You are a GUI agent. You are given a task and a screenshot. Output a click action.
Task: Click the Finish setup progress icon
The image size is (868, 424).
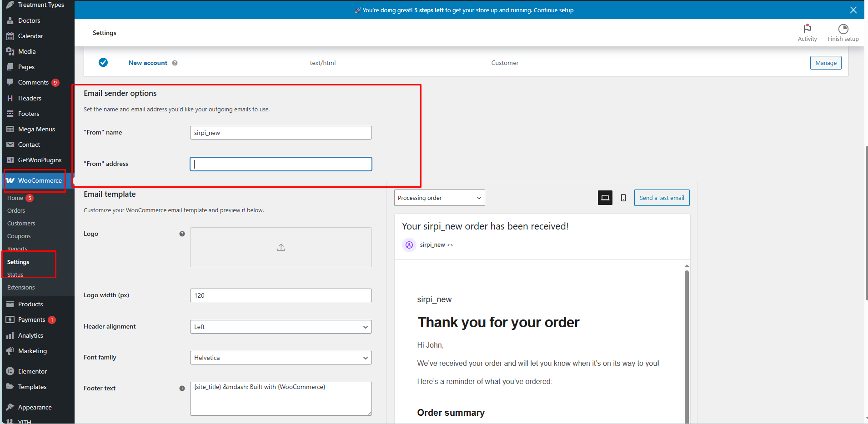843,29
